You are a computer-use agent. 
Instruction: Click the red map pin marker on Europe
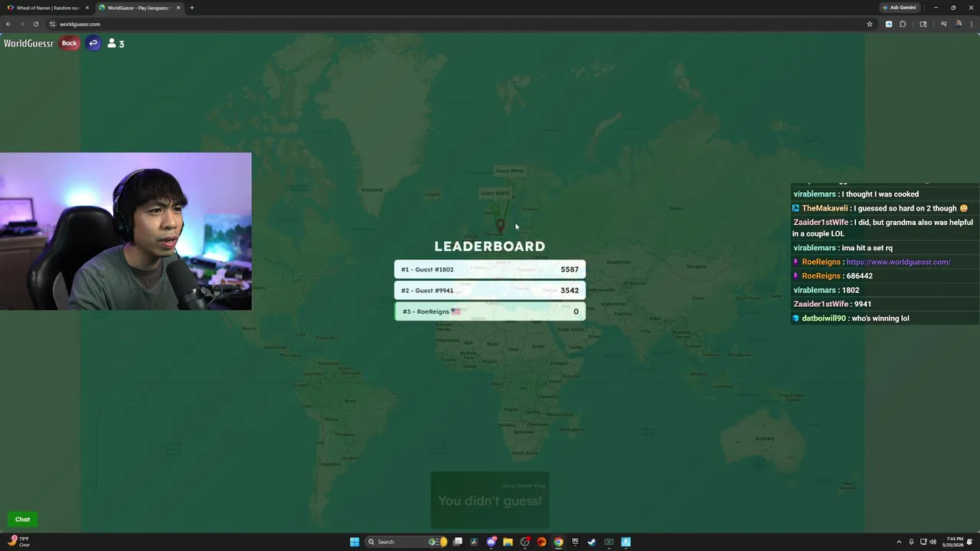tap(500, 225)
